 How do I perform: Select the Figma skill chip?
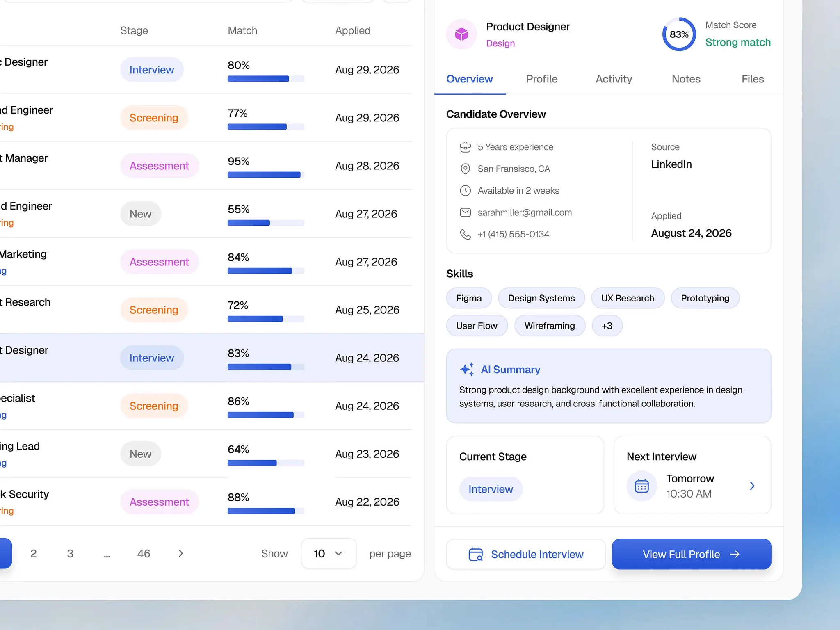[469, 298]
